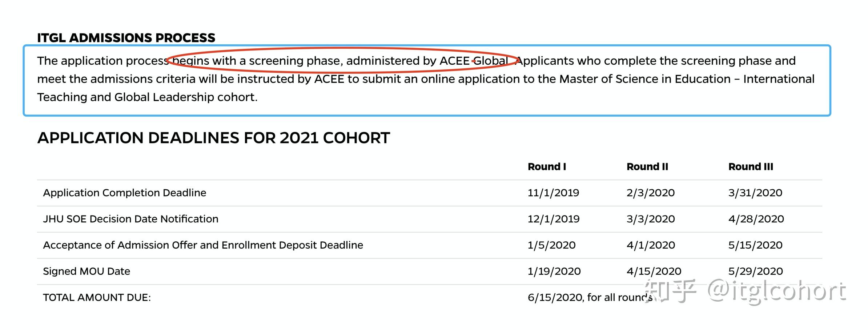The width and height of the screenshot is (868, 330).
Task: Click the 1/19/2020 signed MOU date
Action: click(x=554, y=271)
